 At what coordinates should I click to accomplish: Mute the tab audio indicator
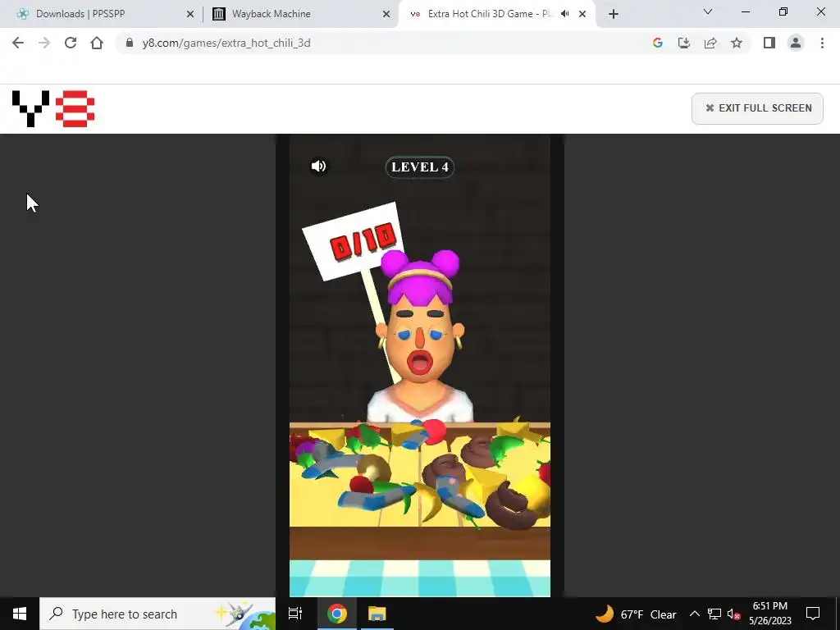[564, 14]
